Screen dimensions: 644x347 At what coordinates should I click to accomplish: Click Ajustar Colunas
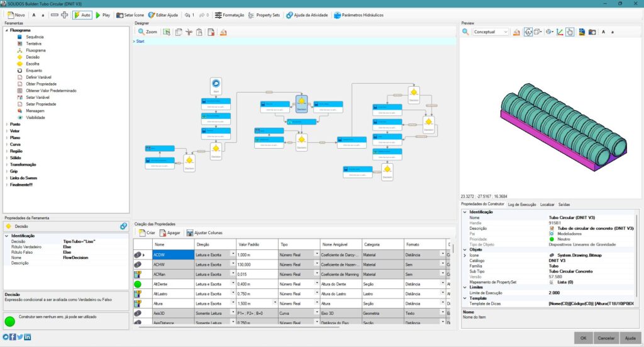click(204, 233)
